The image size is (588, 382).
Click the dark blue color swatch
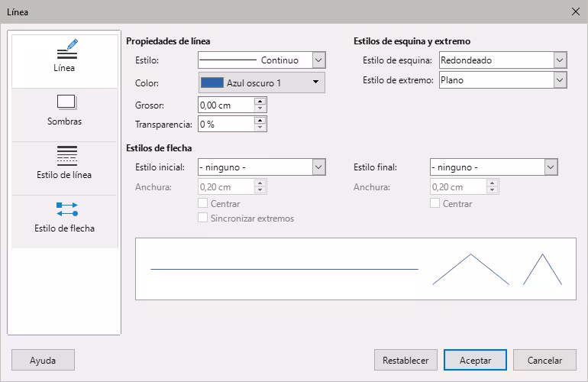point(212,83)
